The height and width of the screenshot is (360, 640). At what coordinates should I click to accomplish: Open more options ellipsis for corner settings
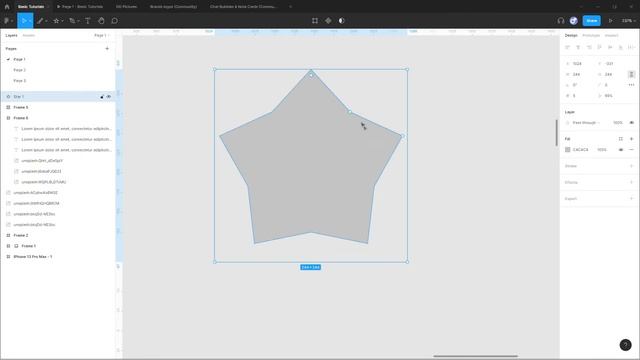631,85
